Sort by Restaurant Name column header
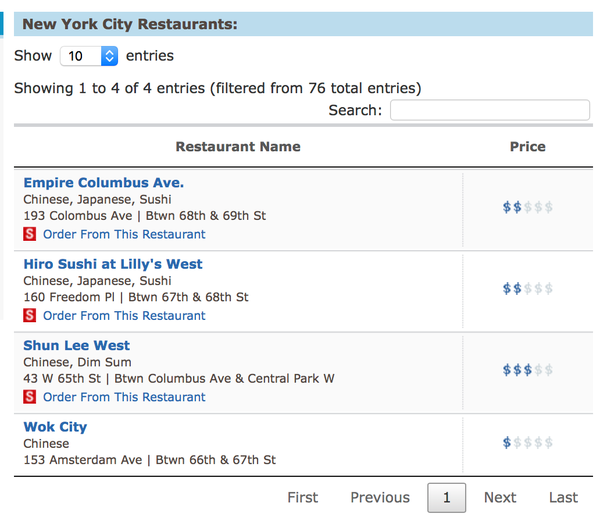The image size is (600, 527). (238, 146)
